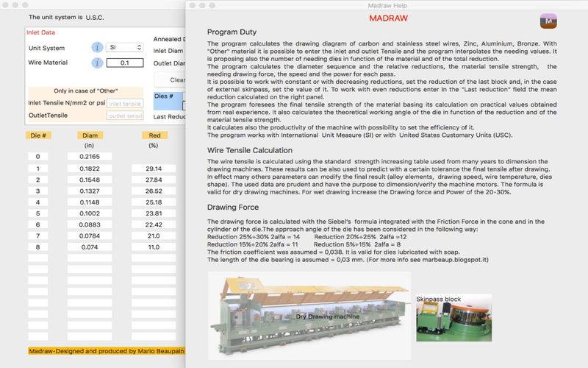Click the Die # column header
Screen dimensions: 588x368
click(x=38, y=135)
